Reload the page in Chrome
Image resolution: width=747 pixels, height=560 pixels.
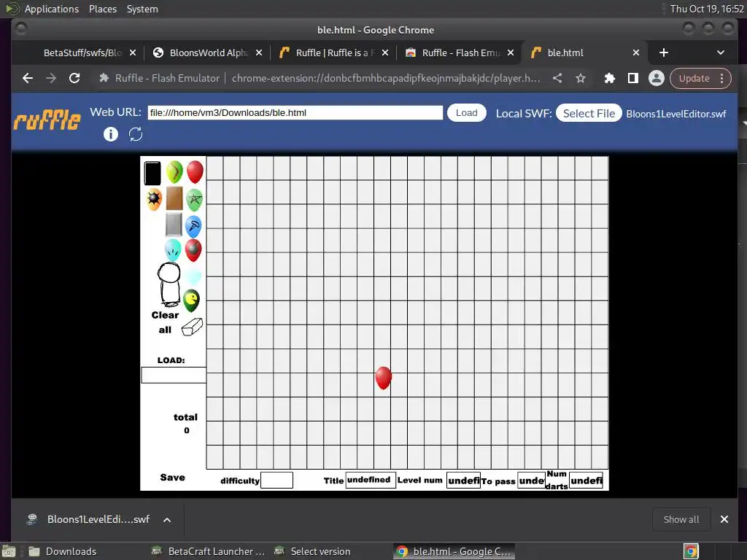click(x=74, y=78)
